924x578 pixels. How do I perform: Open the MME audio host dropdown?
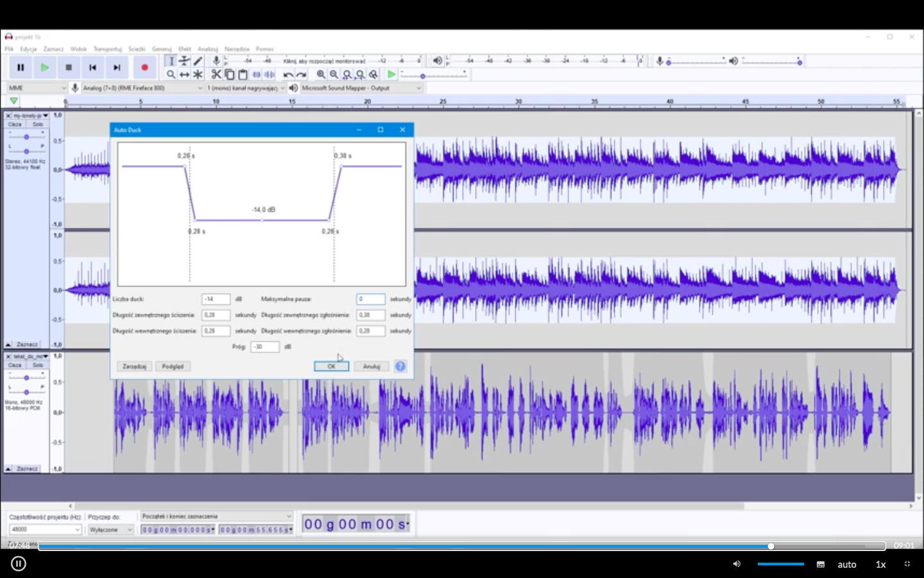(37, 88)
